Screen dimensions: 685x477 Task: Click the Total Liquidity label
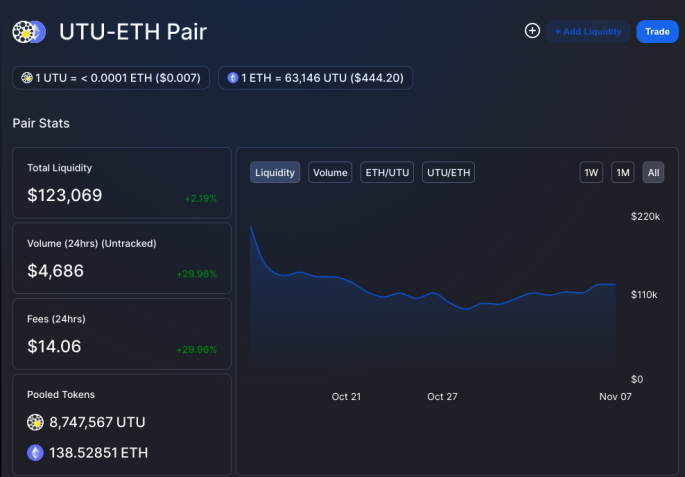coord(59,168)
